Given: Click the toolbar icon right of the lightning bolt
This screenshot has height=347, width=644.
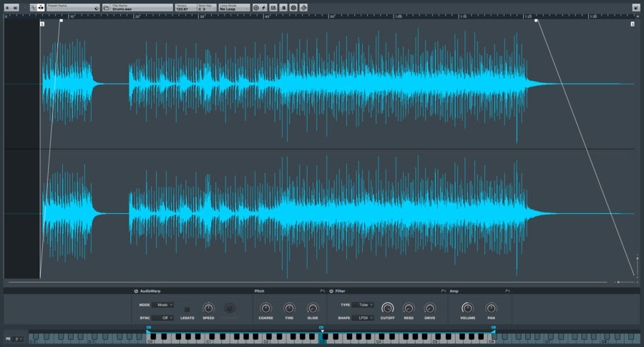Looking at the screenshot, I should (273, 8).
